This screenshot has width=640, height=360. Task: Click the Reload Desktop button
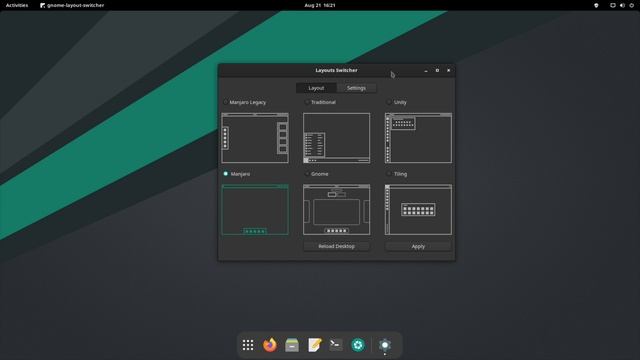336,247
